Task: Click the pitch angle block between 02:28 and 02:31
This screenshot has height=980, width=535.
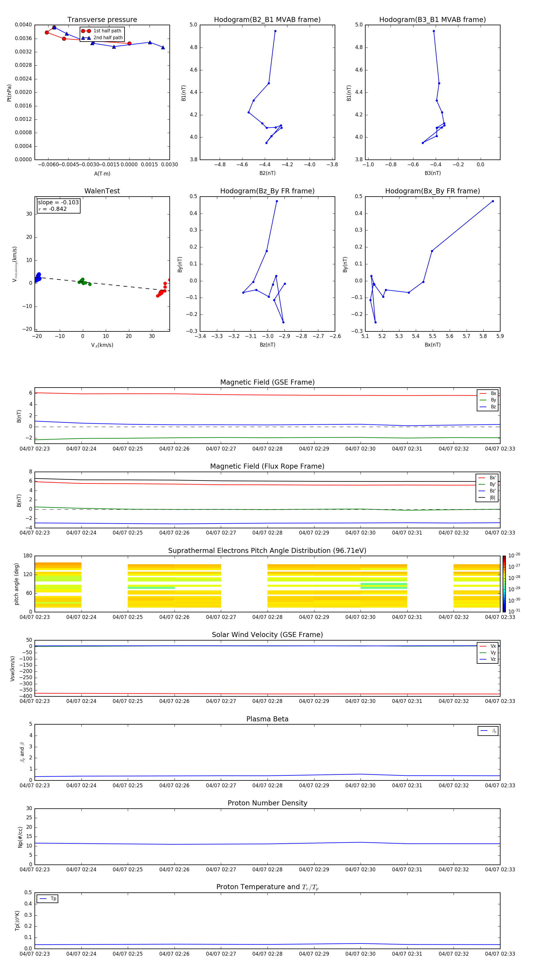Action: 337,586
